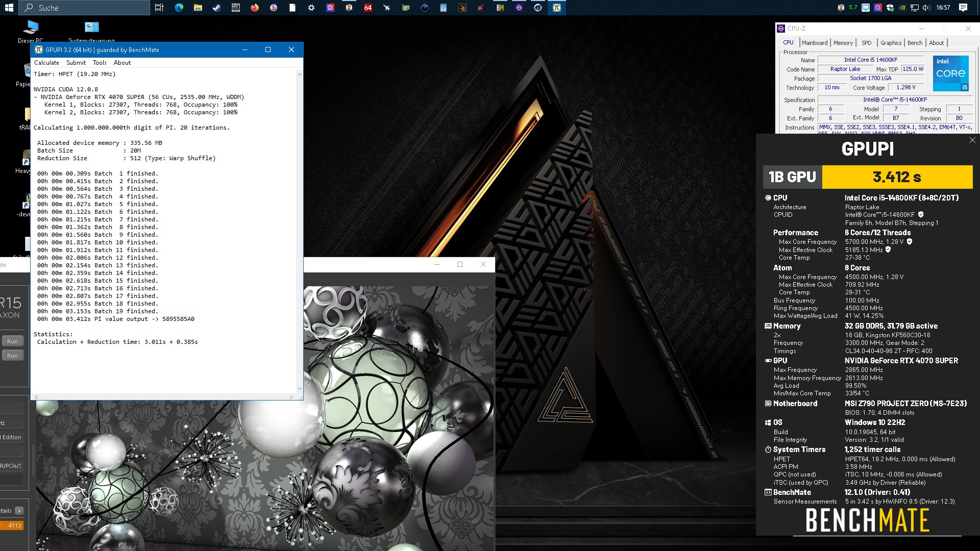Click the Raptor Lake code name field
980x551 pixels.
(845, 69)
